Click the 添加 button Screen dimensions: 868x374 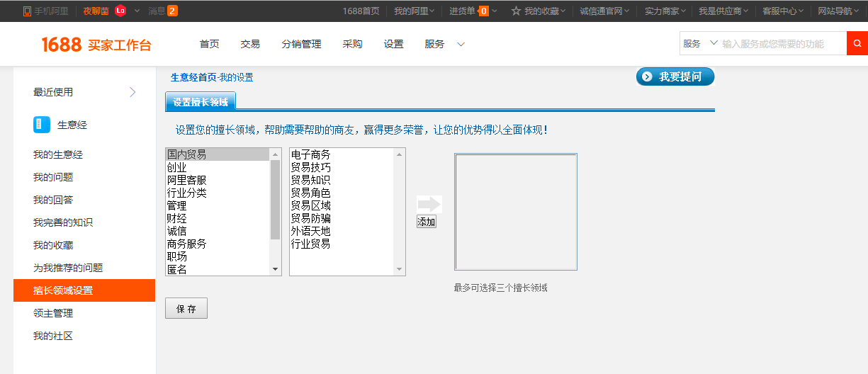tap(427, 222)
